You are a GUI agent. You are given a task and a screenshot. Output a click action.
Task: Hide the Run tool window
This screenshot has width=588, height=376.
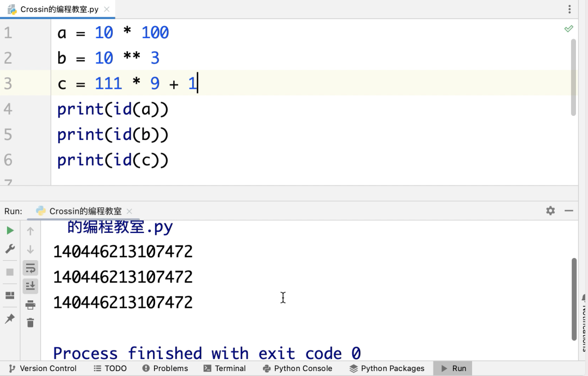point(569,211)
